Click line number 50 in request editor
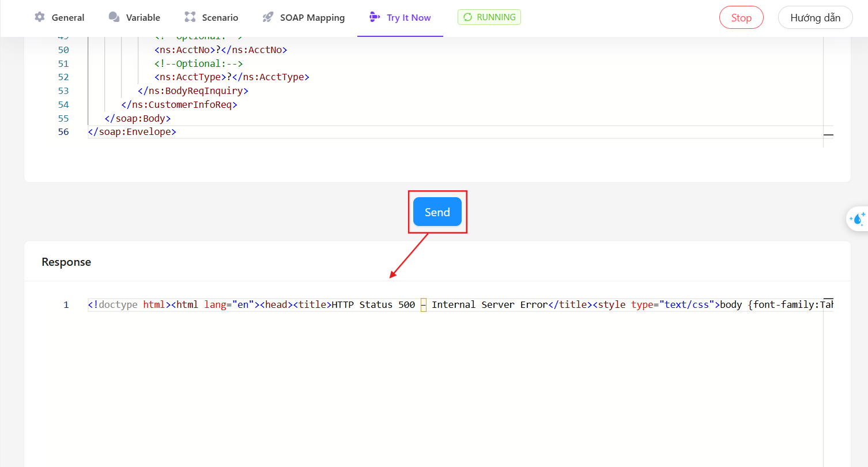The image size is (868, 467). point(63,50)
